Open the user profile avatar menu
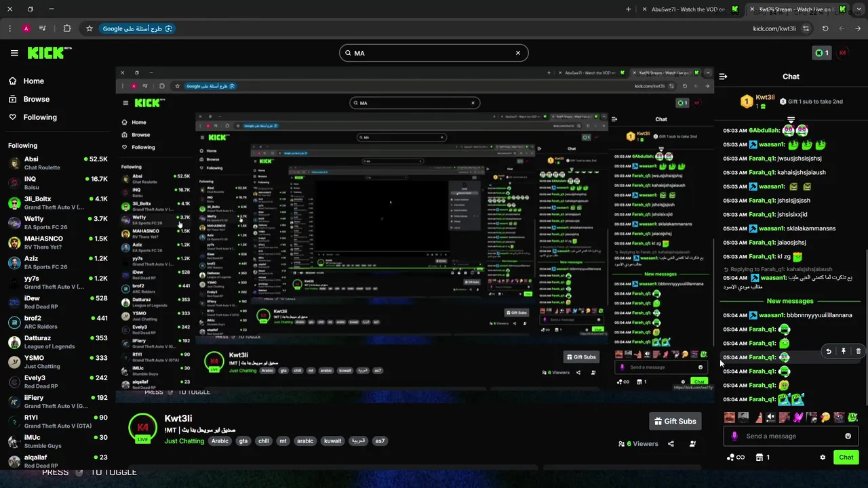 click(x=843, y=53)
